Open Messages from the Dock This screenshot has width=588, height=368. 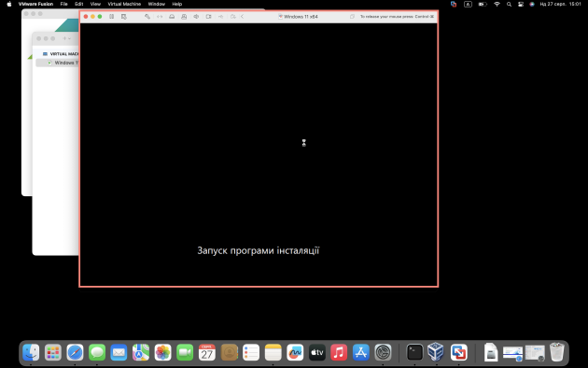tap(97, 352)
